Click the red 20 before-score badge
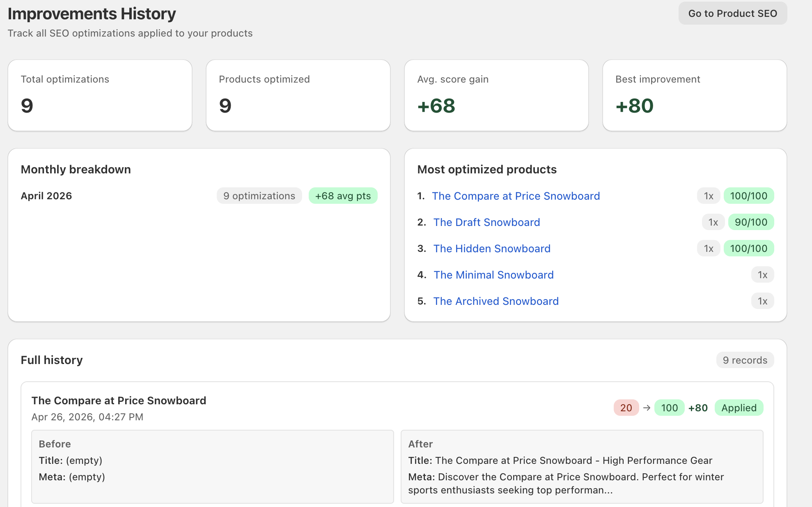Image resolution: width=812 pixels, height=507 pixels. pos(626,408)
